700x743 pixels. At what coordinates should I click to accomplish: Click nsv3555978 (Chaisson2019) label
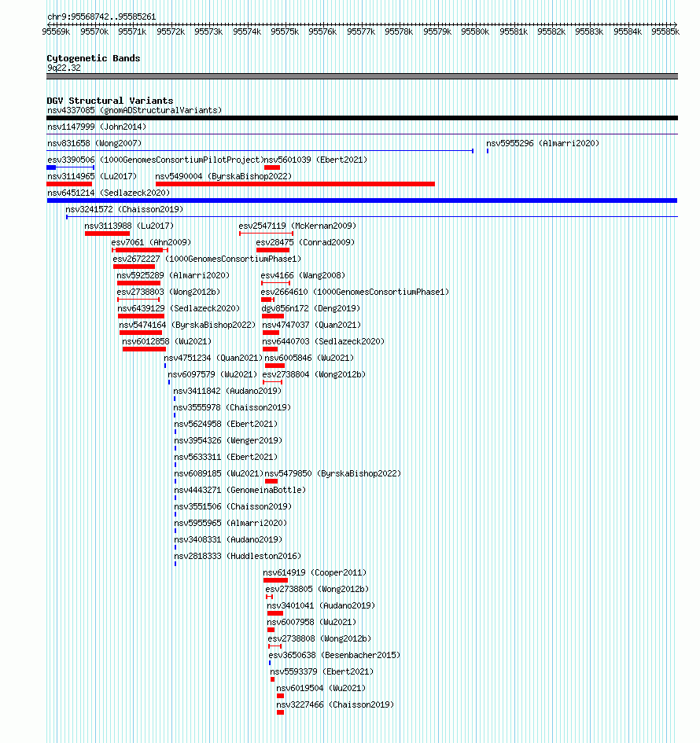[232, 408]
